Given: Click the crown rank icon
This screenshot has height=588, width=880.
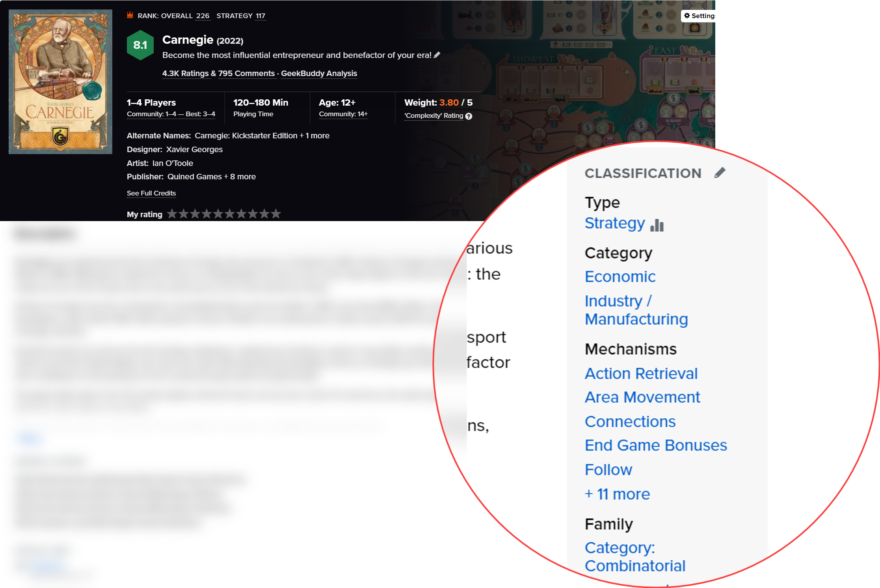Looking at the screenshot, I should (130, 15).
